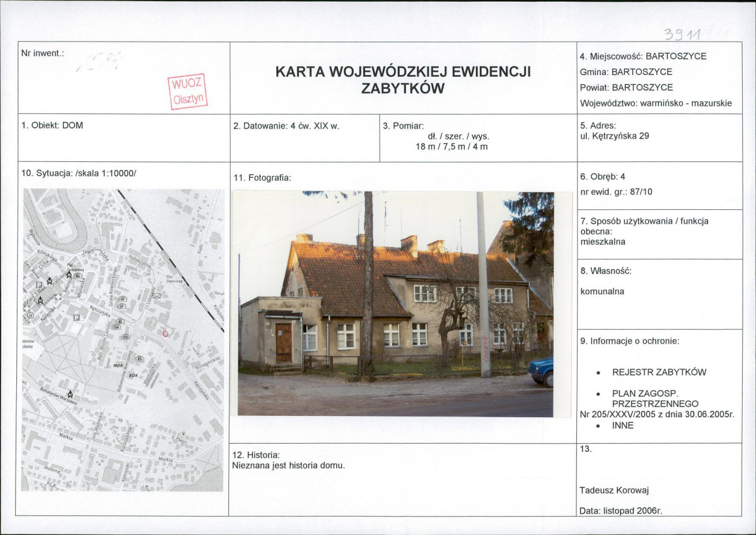
Task: Select "9. Informacje o ochronie:" heading
Action: pos(630,342)
